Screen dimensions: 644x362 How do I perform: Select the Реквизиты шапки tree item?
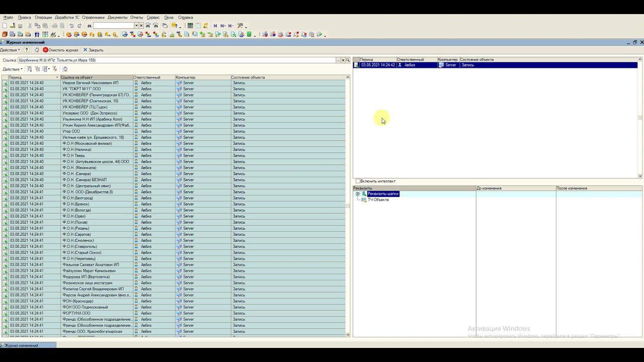coord(383,194)
